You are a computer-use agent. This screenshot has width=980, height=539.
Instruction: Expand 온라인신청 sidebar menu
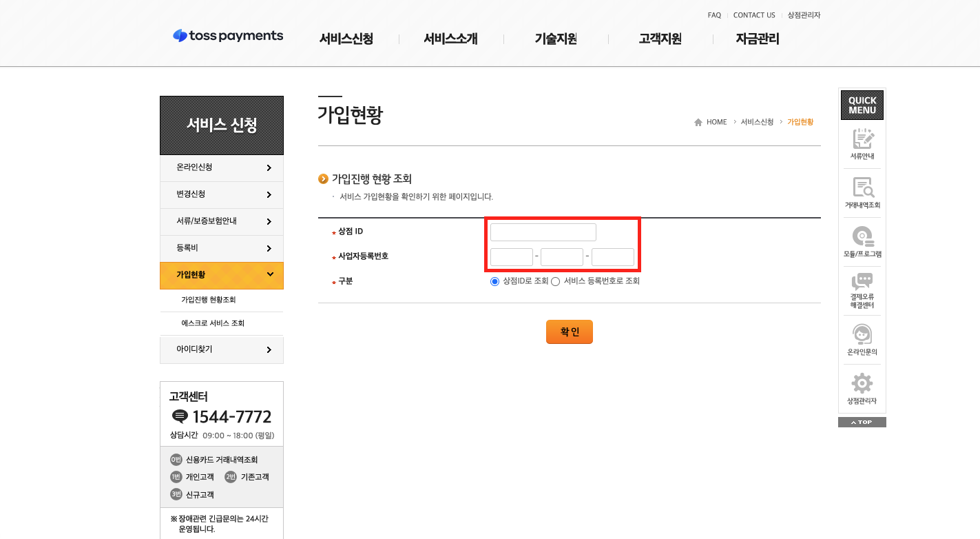[x=222, y=167]
